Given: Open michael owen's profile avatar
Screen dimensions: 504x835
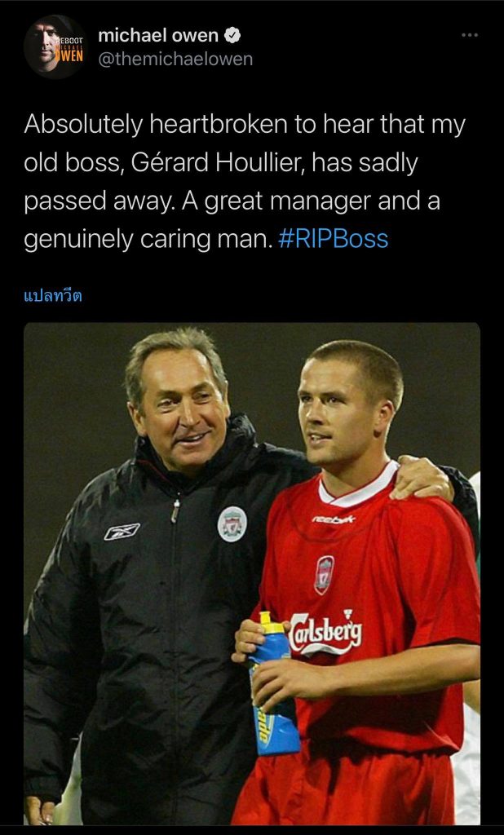Looking at the screenshot, I should coord(55,47).
